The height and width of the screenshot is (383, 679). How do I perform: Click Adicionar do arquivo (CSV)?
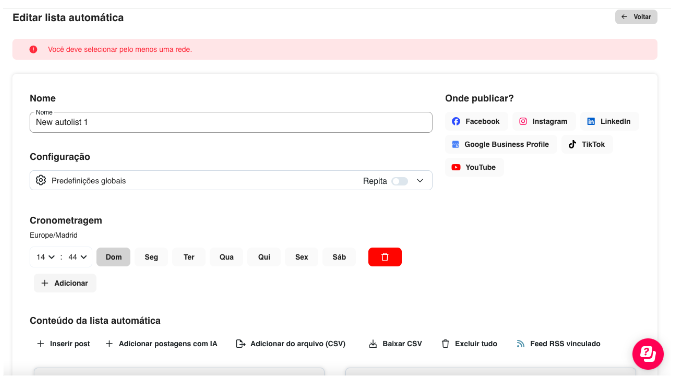click(291, 344)
